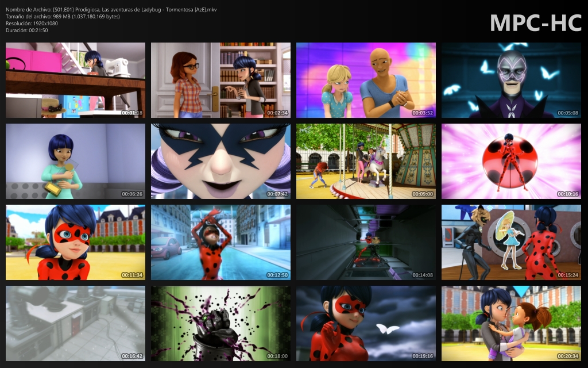The height and width of the screenshot is (368, 588).
Task: Select the dark corridor thumbnail at 00:14:08
Action: tap(366, 242)
